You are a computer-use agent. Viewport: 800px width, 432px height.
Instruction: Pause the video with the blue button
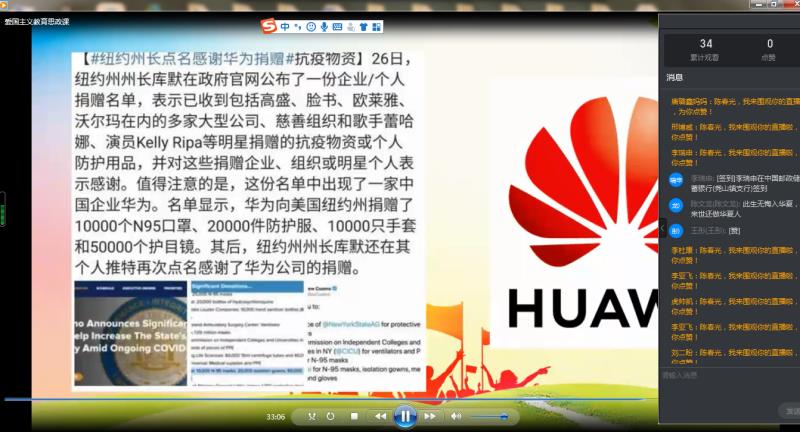click(405, 416)
